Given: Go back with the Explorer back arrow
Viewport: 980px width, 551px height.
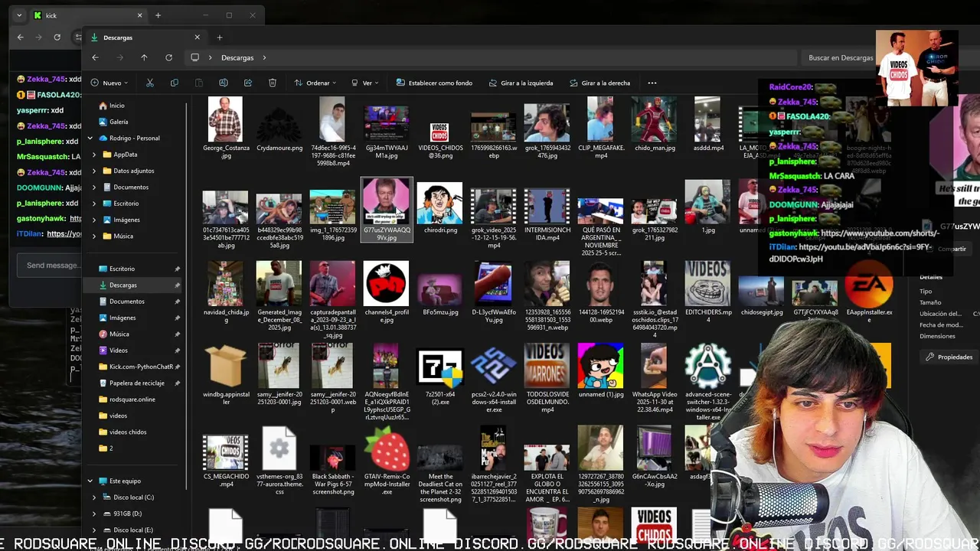Looking at the screenshot, I should coord(95,57).
